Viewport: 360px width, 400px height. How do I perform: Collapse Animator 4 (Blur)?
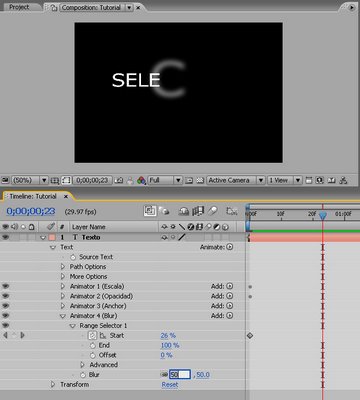click(63, 316)
